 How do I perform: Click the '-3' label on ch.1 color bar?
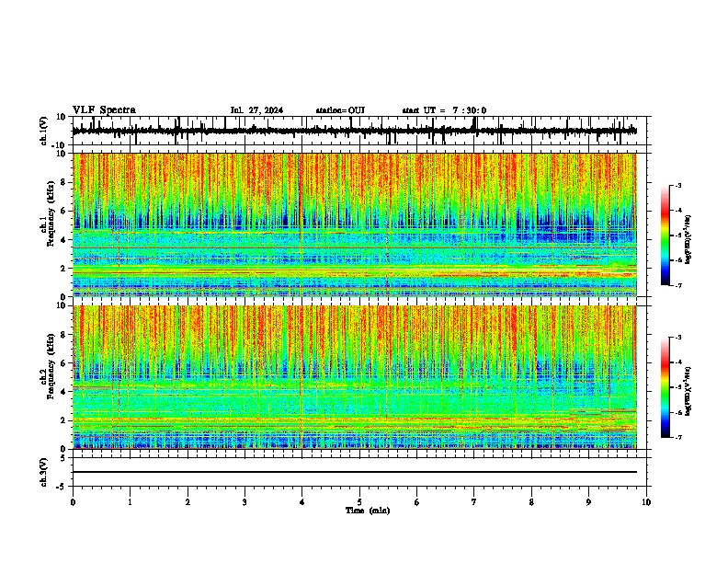point(678,186)
